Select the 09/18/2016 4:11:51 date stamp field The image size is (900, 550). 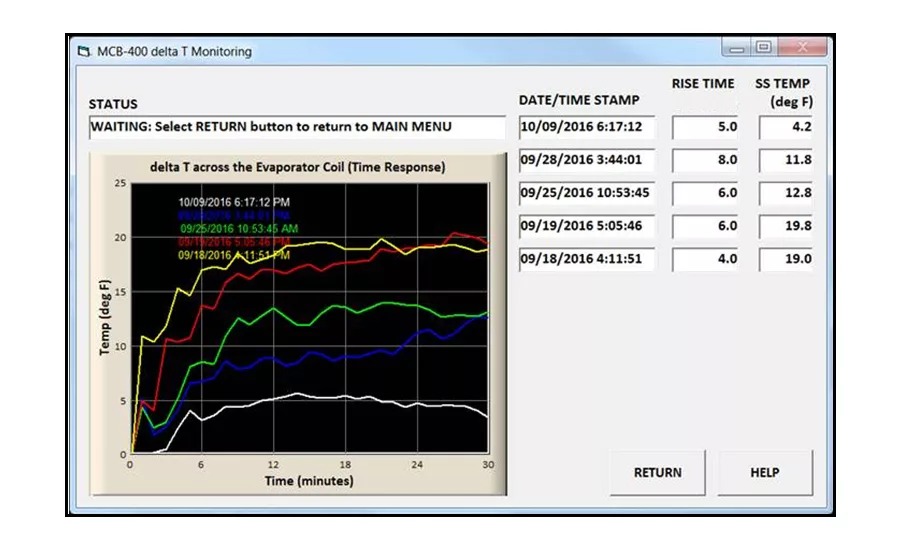tap(587, 259)
